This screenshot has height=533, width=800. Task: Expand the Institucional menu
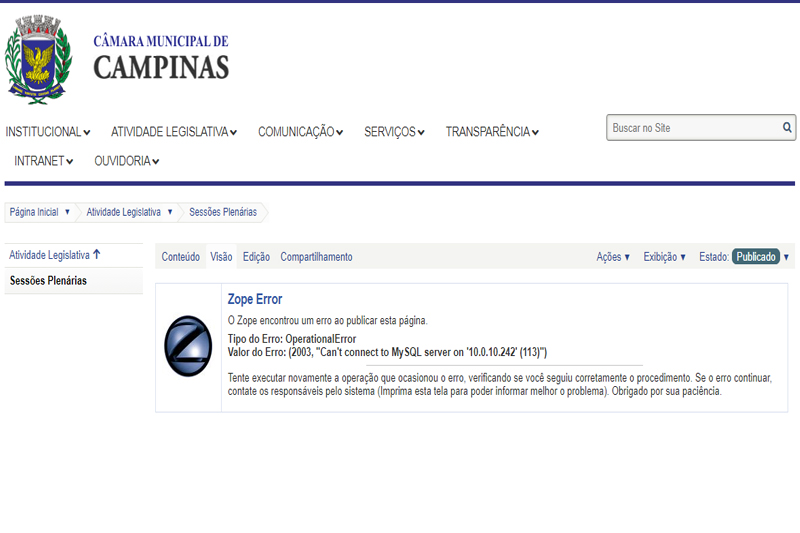pos(48,132)
